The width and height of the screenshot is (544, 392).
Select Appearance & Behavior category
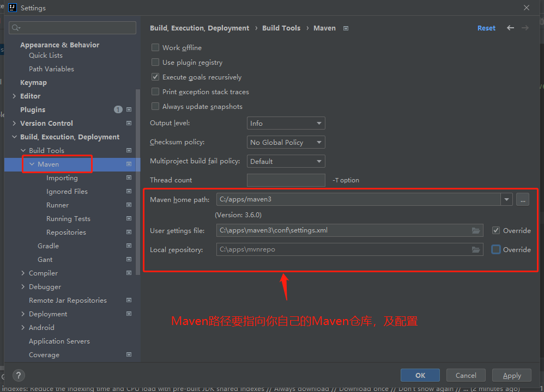(59, 45)
